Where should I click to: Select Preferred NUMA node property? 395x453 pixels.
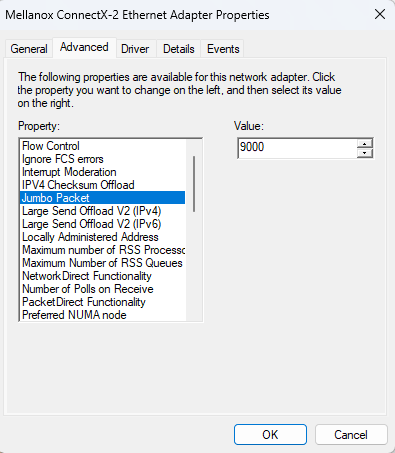[102, 315]
